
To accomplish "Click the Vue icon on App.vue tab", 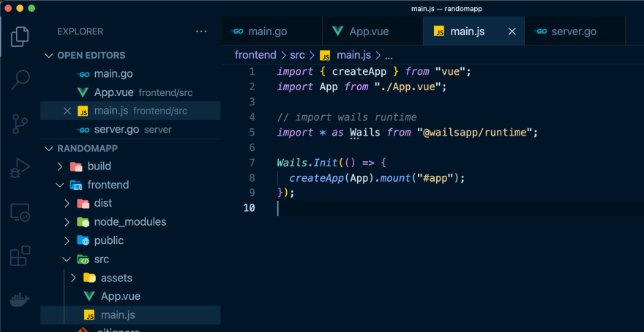I will click(x=338, y=32).
